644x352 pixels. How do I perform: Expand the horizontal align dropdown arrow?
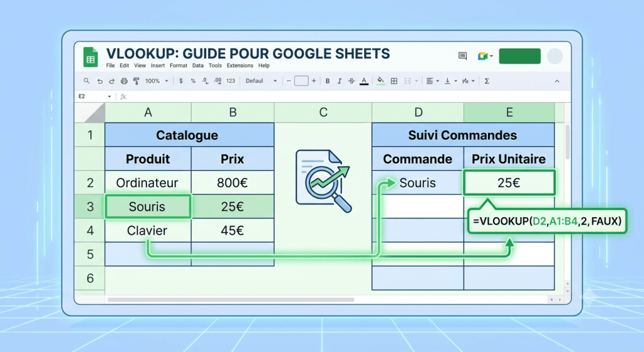(x=438, y=81)
